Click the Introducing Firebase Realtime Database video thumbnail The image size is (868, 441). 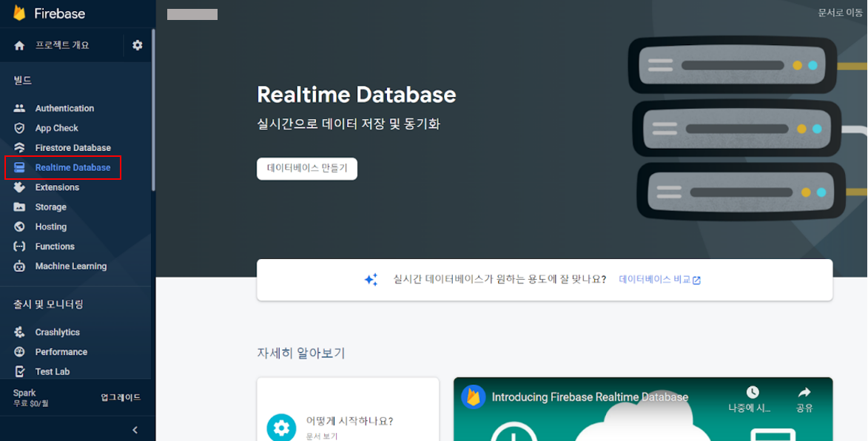pyautogui.click(x=643, y=409)
